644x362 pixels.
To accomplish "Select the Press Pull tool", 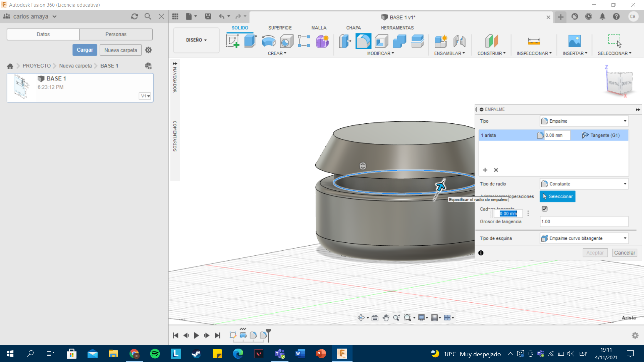I will coord(345,41).
